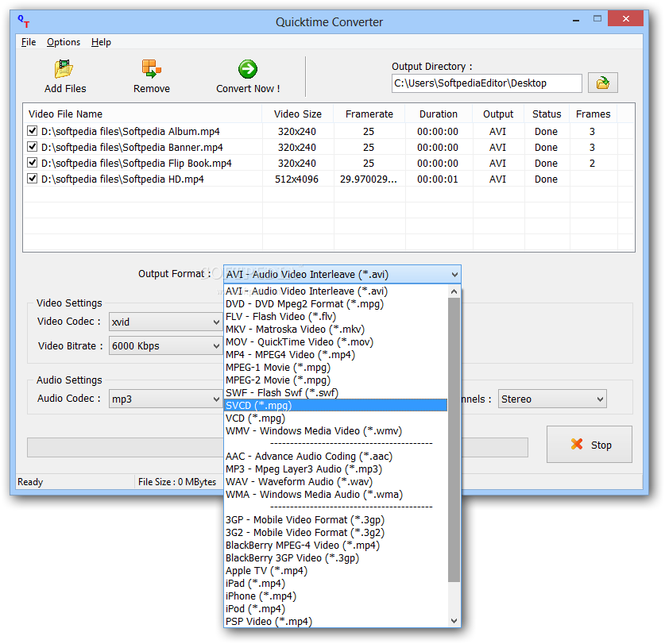Click the Frames column header

pyautogui.click(x=593, y=114)
